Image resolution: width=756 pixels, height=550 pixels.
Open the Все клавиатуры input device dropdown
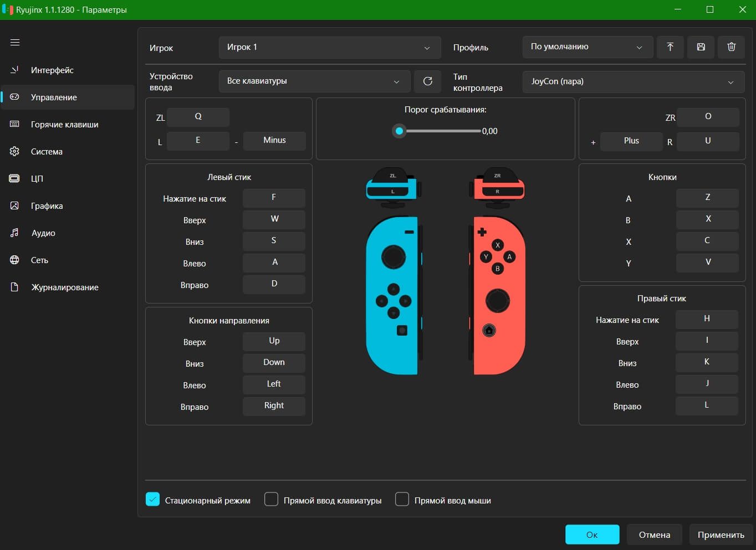(314, 81)
